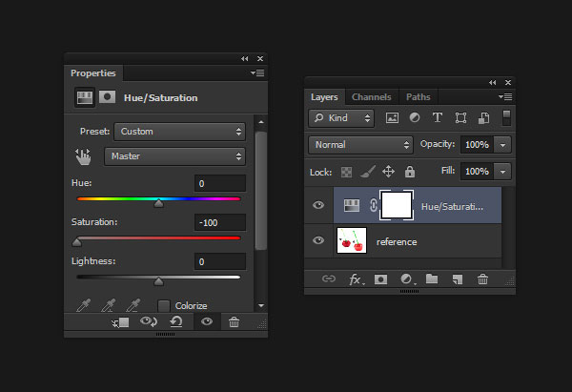Click the Hue slider handle
The image size is (572, 392).
158,203
